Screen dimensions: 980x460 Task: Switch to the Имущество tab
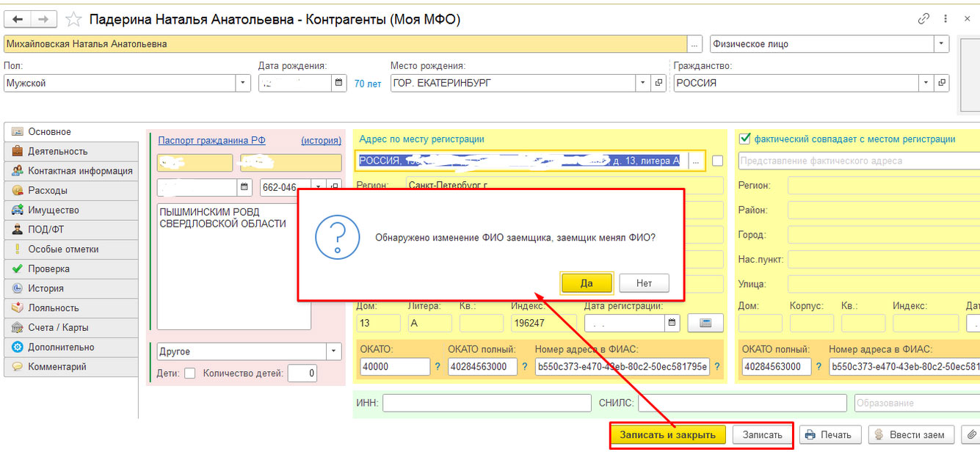[x=70, y=210]
